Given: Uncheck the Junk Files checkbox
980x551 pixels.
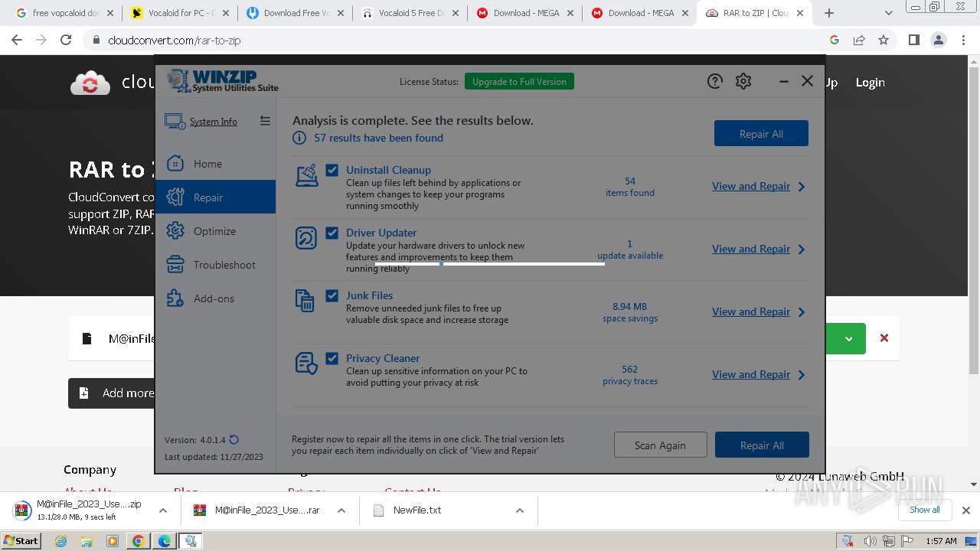Looking at the screenshot, I should point(332,295).
